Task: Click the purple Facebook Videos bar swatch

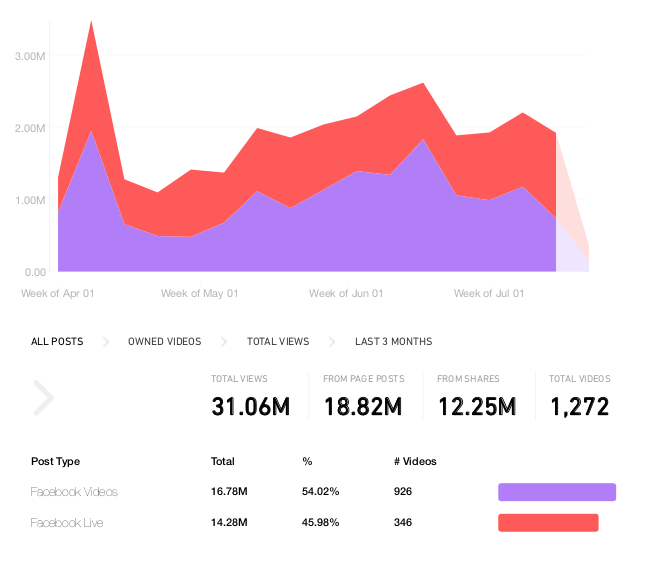Action: pos(557,492)
